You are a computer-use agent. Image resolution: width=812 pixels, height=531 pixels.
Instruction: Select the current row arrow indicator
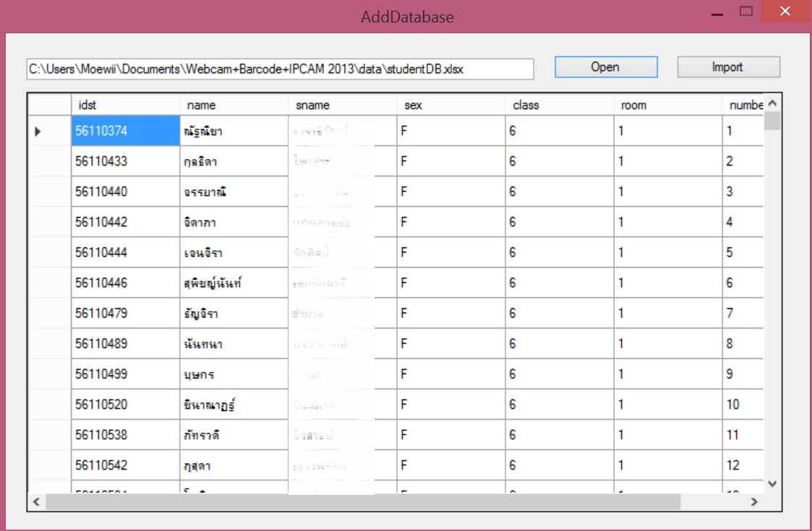pos(38,131)
